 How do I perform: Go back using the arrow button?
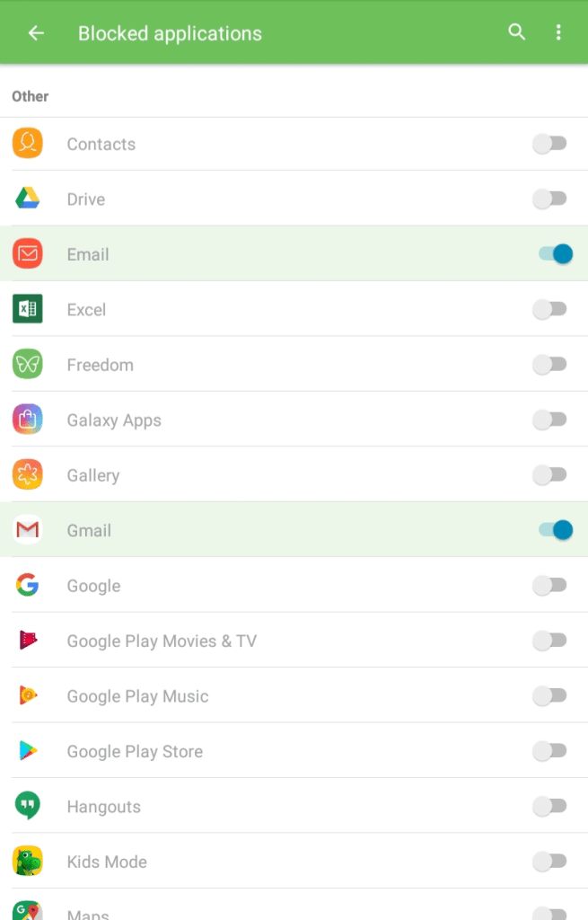(35, 32)
